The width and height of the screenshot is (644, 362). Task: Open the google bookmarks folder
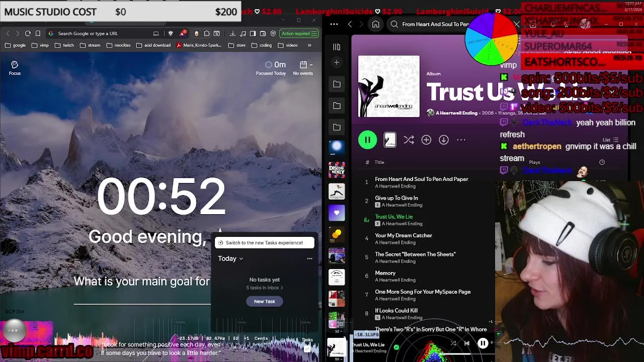[x=16, y=45]
